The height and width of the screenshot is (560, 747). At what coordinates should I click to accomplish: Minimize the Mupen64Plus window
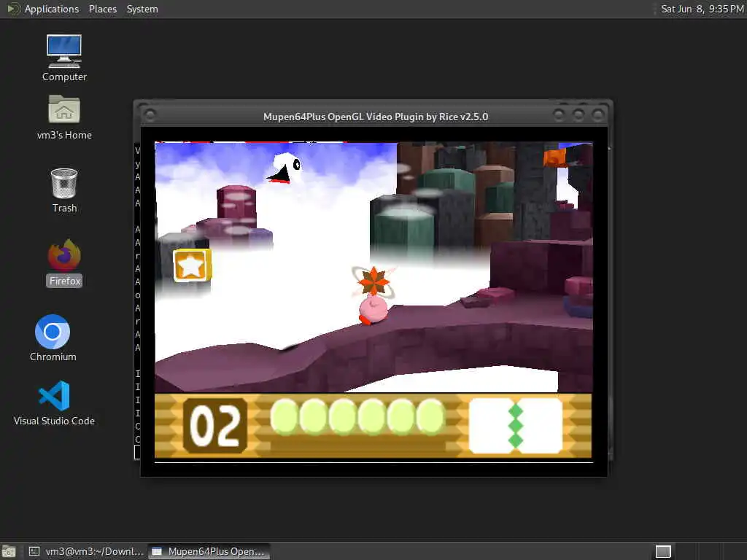coord(559,114)
